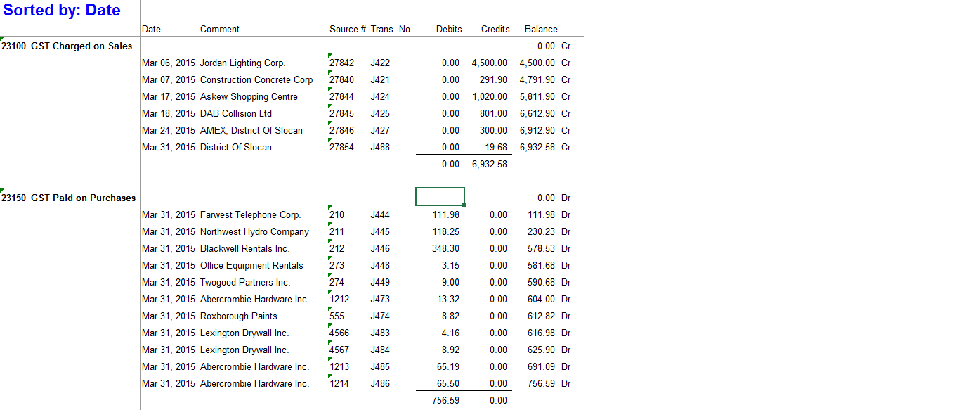The height and width of the screenshot is (410, 980).
Task: Click transaction number J488
Action: (x=380, y=147)
